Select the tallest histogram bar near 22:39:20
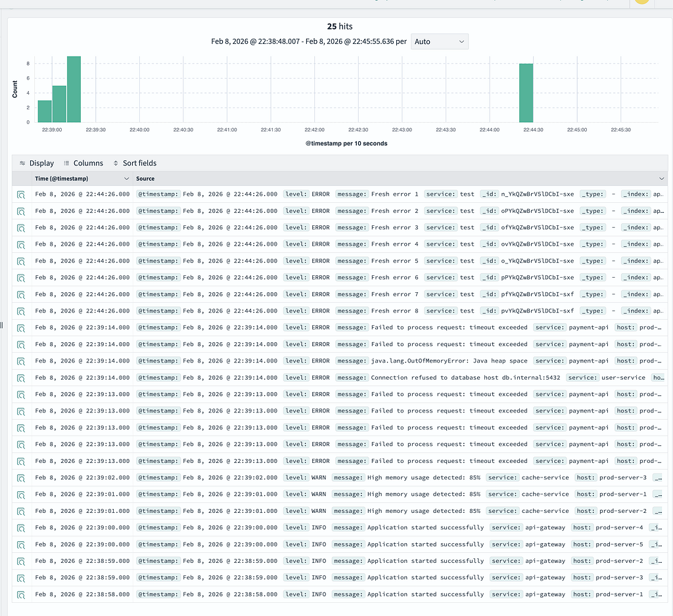This screenshot has width=673, height=616. coord(74,89)
